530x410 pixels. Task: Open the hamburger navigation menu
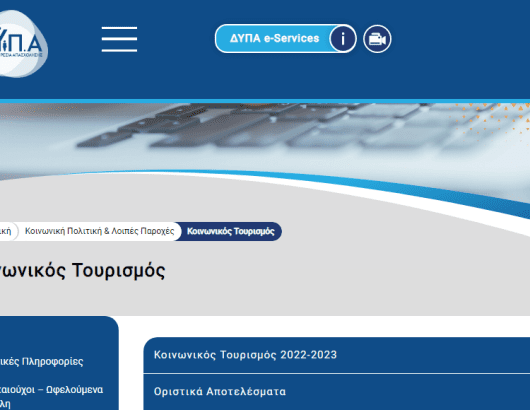(119, 39)
